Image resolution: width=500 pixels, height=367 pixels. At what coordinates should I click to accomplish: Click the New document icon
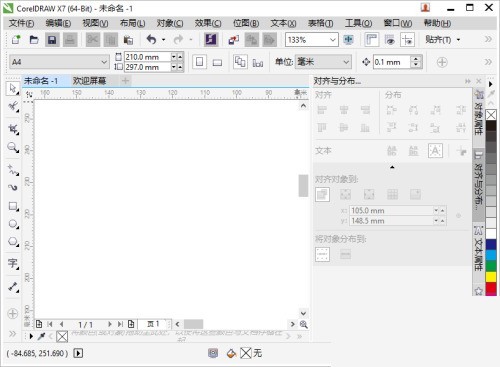(16, 40)
